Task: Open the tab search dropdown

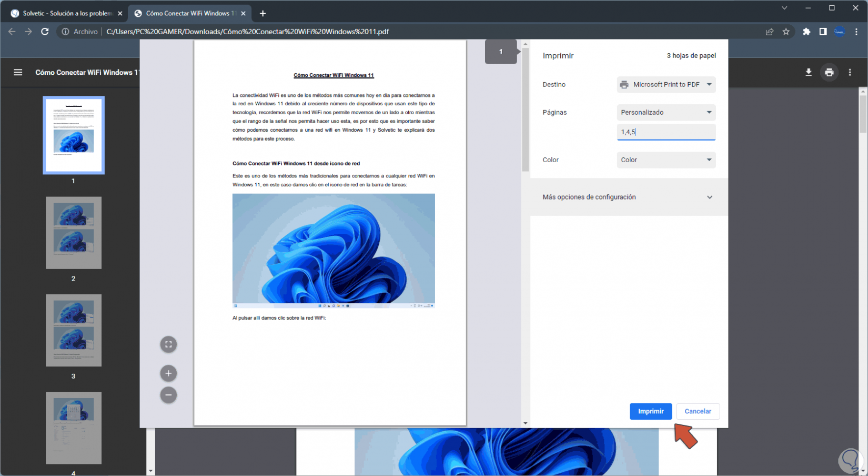Action: click(x=784, y=8)
